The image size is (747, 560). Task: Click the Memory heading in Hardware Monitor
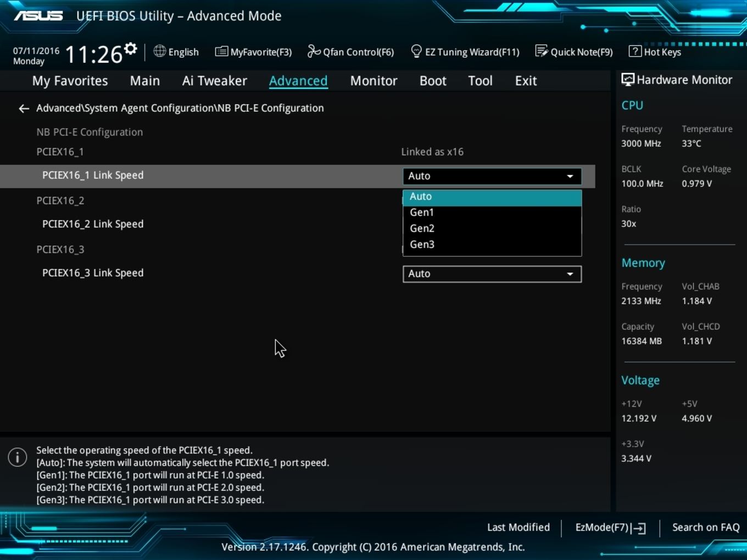pos(643,263)
